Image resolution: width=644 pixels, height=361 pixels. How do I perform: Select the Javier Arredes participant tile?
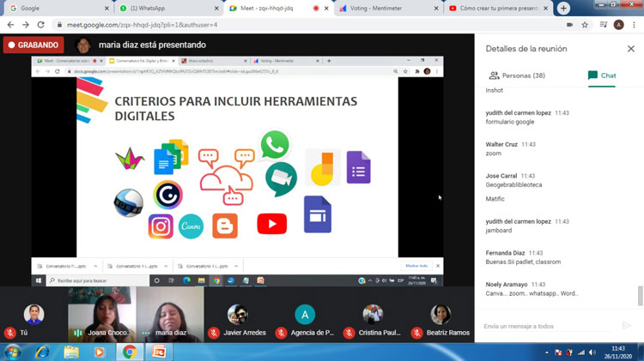[238, 315]
